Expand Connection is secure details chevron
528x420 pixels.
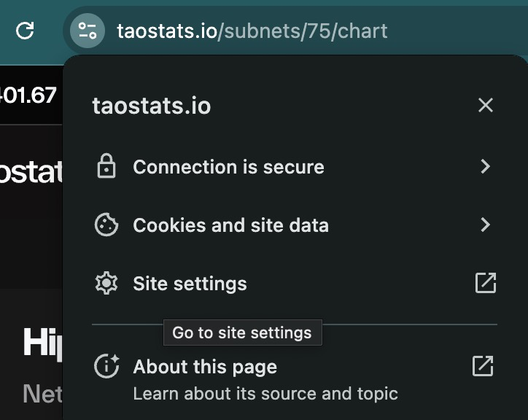[x=485, y=166]
